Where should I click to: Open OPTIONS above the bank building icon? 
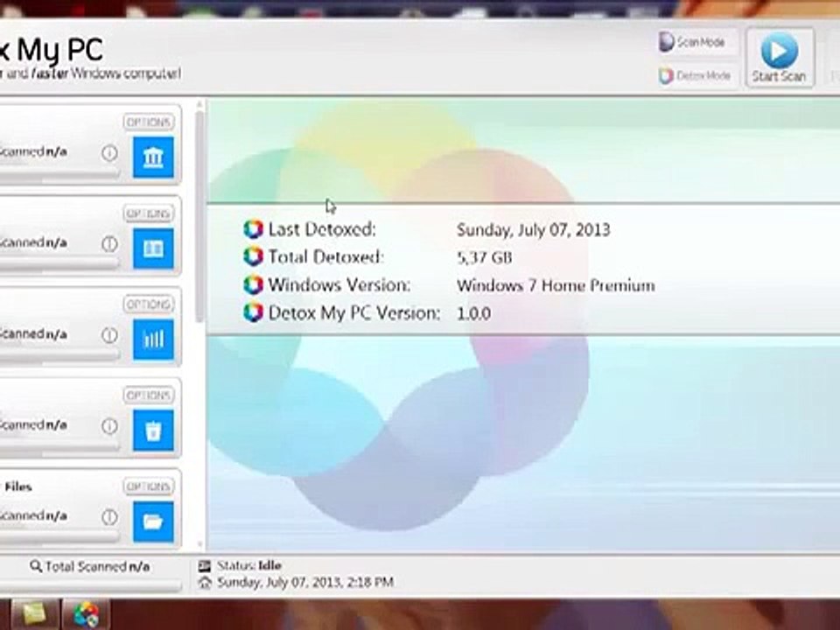point(149,122)
